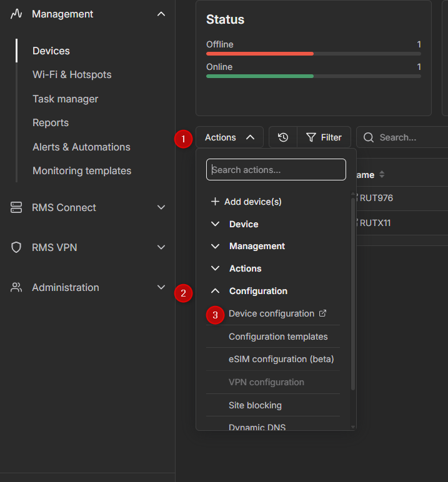This screenshot has height=482, width=448.
Task: Collapse the Actions dropdown button
Action: click(229, 137)
